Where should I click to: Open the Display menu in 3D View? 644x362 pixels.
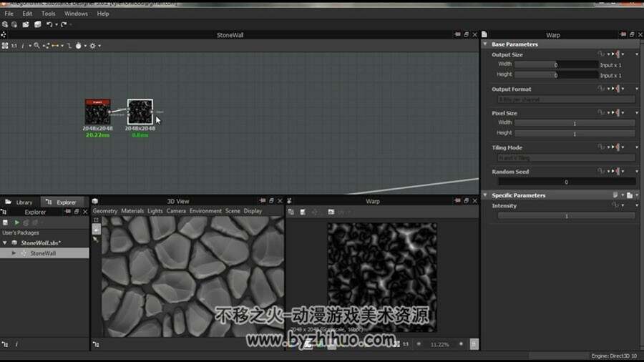point(253,211)
